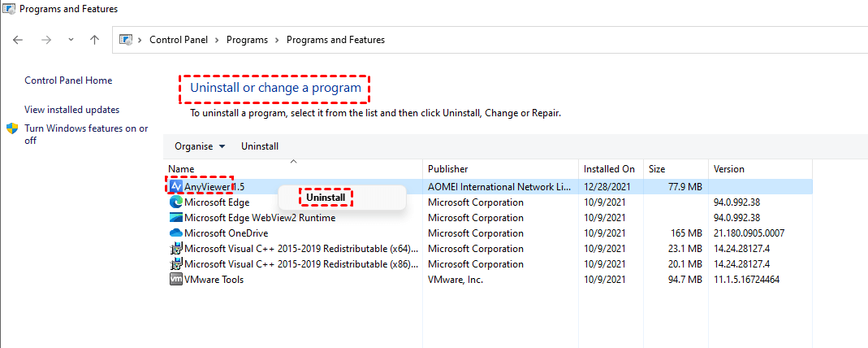
Task: Go up one level with up arrow
Action: point(94,40)
